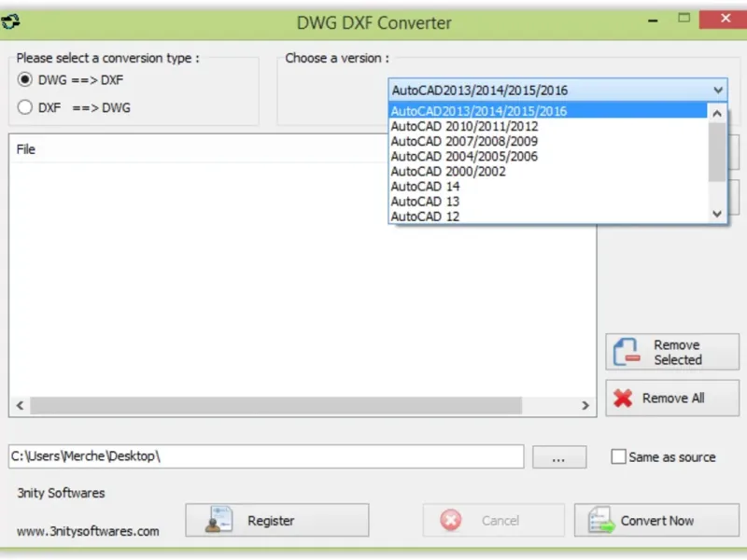The width and height of the screenshot is (747, 560).
Task: Click the www.3nitysoftwares.com link
Action: [88, 531]
